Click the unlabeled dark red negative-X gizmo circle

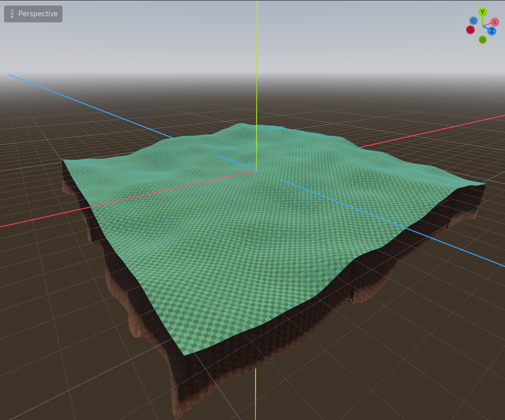(470, 30)
